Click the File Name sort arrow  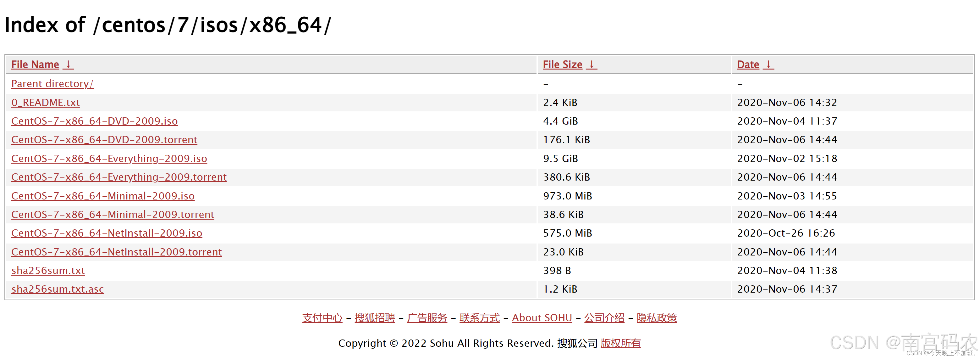tap(68, 64)
